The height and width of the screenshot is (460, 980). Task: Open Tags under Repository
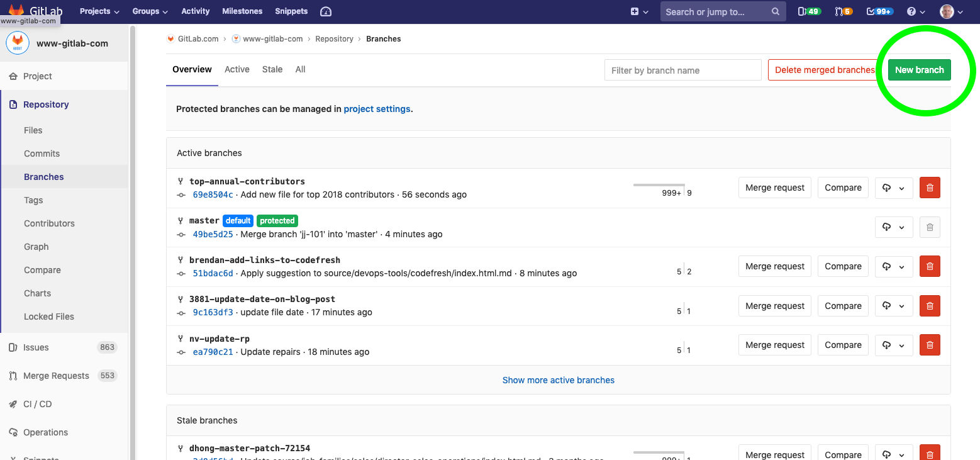coord(33,200)
